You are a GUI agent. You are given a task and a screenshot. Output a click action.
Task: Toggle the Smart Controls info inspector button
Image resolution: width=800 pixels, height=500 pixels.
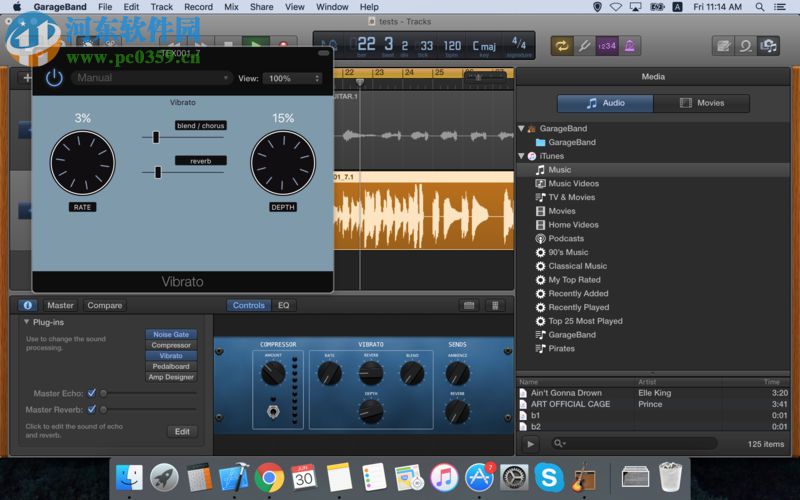(28, 305)
